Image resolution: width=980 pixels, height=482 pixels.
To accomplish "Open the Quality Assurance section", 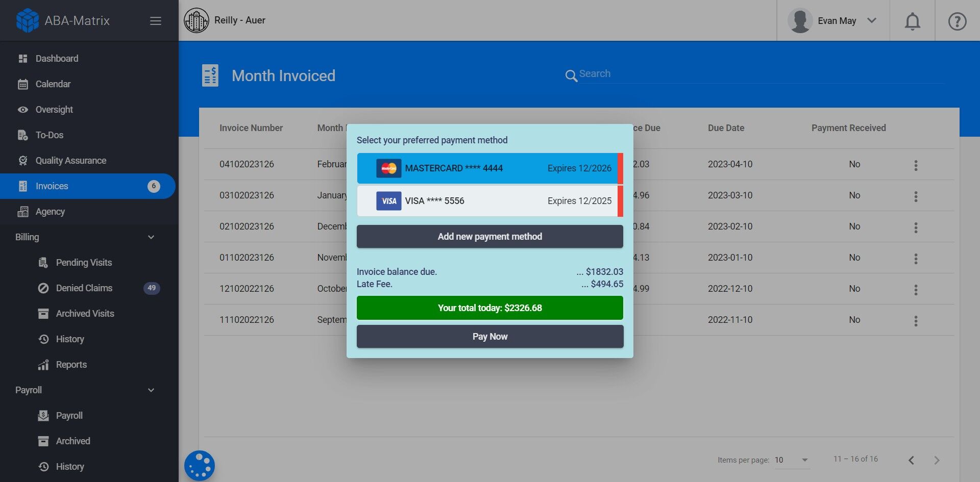I will coord(70,160).
